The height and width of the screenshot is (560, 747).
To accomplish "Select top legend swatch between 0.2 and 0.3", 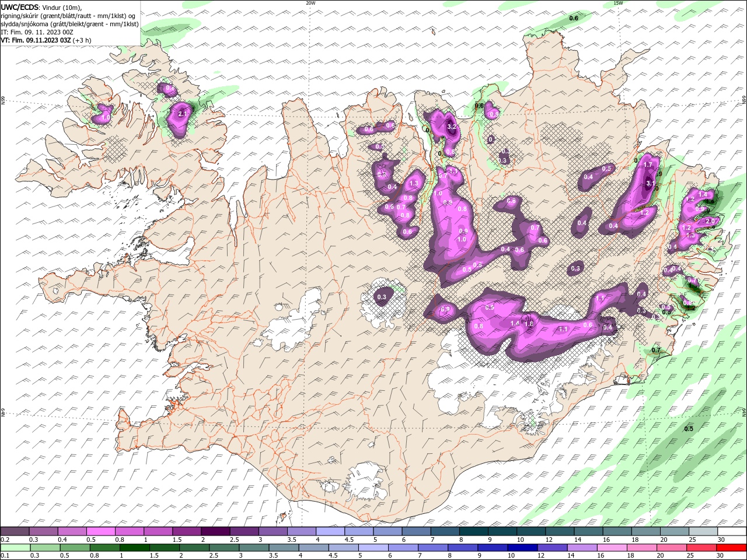I will click(15, 531).
